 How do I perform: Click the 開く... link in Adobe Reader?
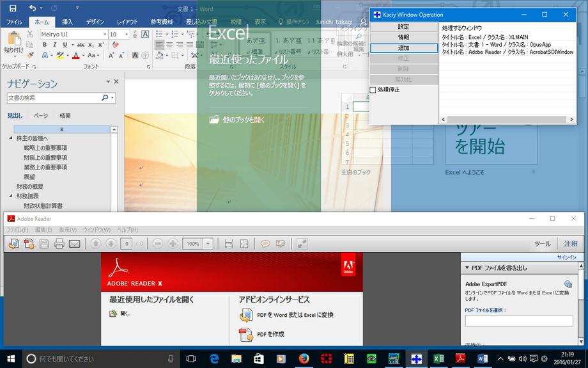(x=125, y=314)
